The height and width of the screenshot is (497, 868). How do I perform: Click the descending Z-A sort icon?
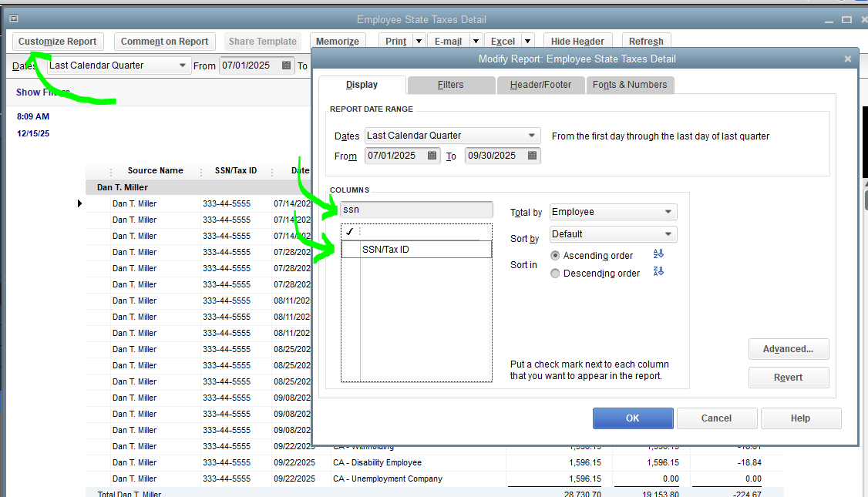point(658,272)
